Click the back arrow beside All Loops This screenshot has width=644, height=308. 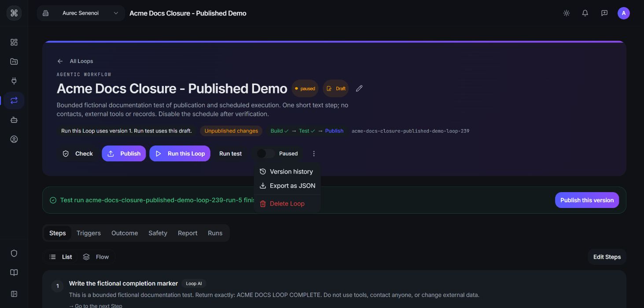60,61
